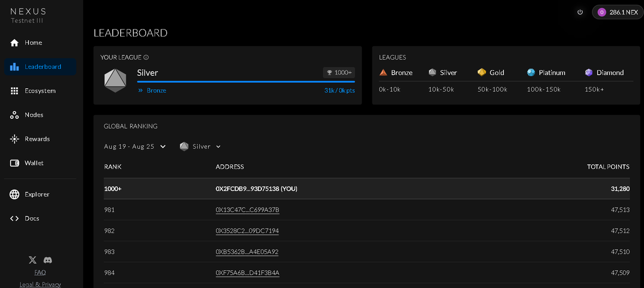The image size is (644, 288).
Task: Click the RANK column header
Action: (113, 167)
